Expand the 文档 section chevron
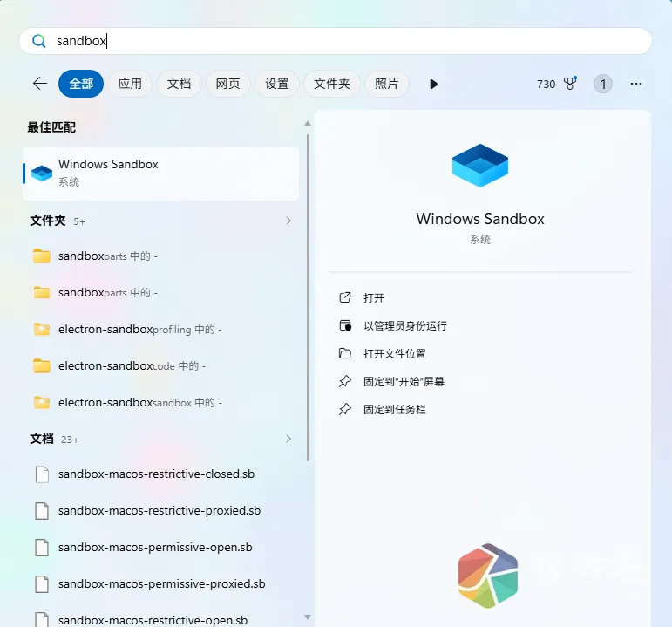This screenshot has width=672, height=627. click(x=288, y=440)
